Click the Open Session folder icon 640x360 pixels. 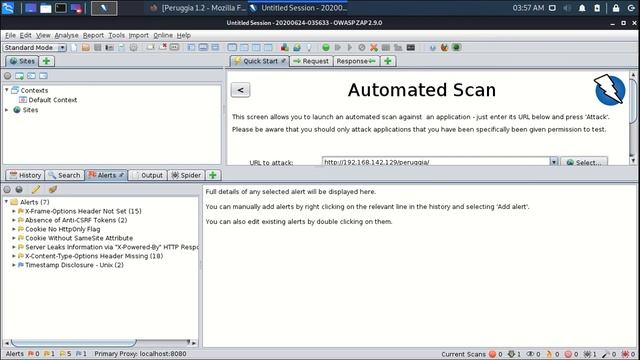(x=86, y=47)
